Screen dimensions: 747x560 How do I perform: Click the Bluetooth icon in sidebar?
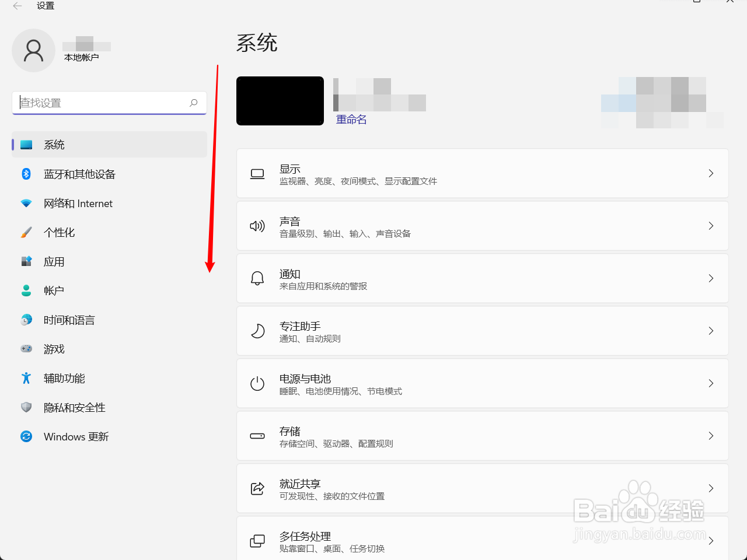(26, 174)
